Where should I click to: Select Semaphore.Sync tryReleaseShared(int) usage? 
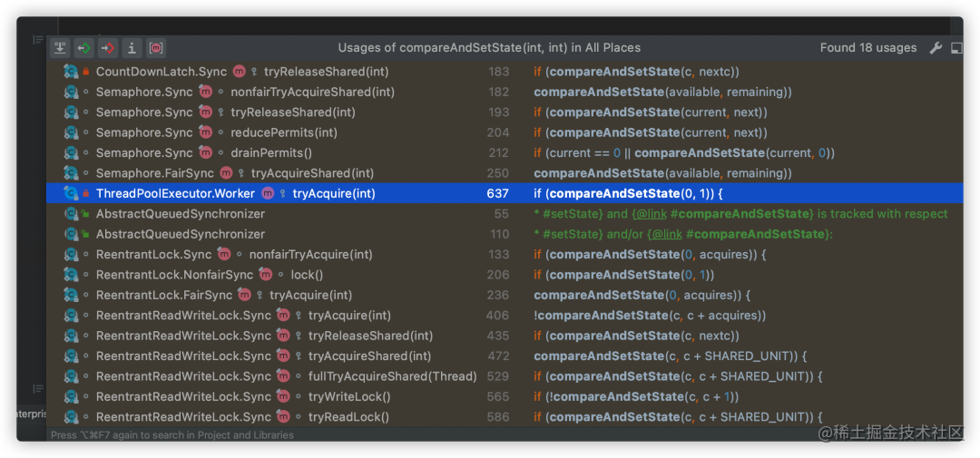pyautogui.click(x=505, y=112)
